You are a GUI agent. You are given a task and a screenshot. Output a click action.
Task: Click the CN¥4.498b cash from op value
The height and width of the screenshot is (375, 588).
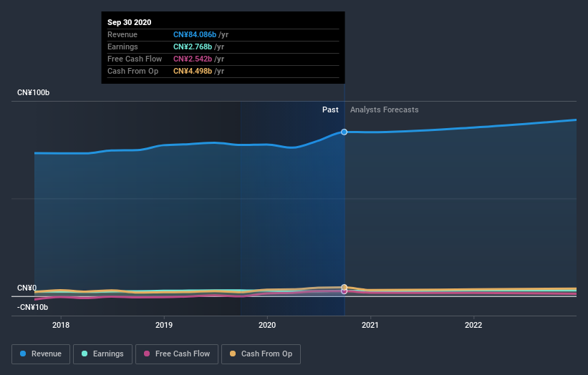click(193, 71)
